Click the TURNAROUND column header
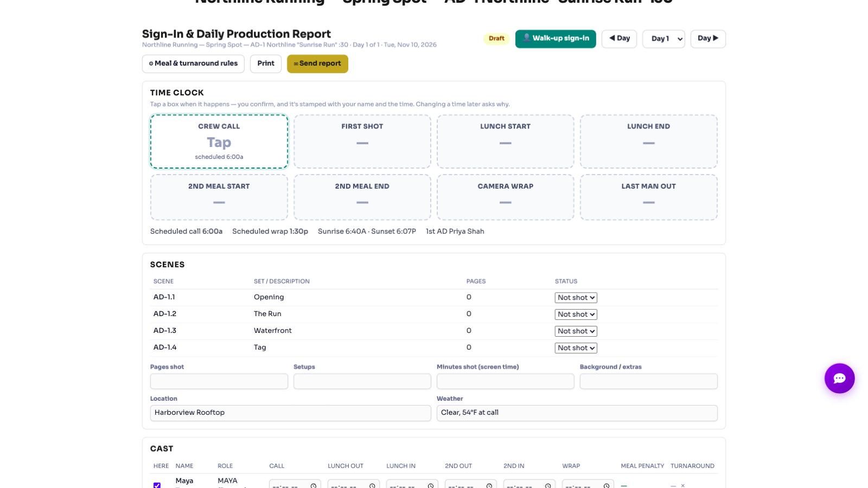 (x=692, y=466)
